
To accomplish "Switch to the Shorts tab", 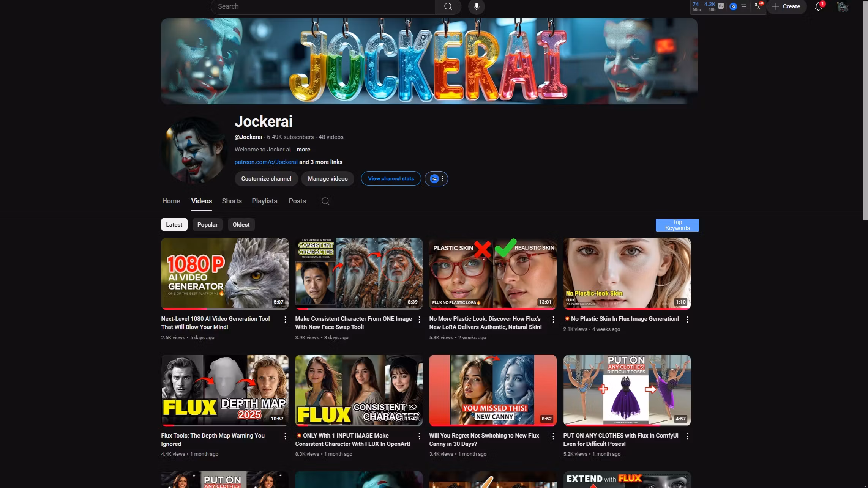I will coord(232,201).
